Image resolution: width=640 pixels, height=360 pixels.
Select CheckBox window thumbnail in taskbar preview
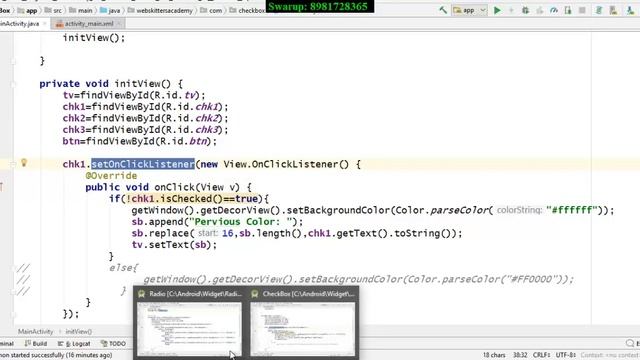point(302,329)
